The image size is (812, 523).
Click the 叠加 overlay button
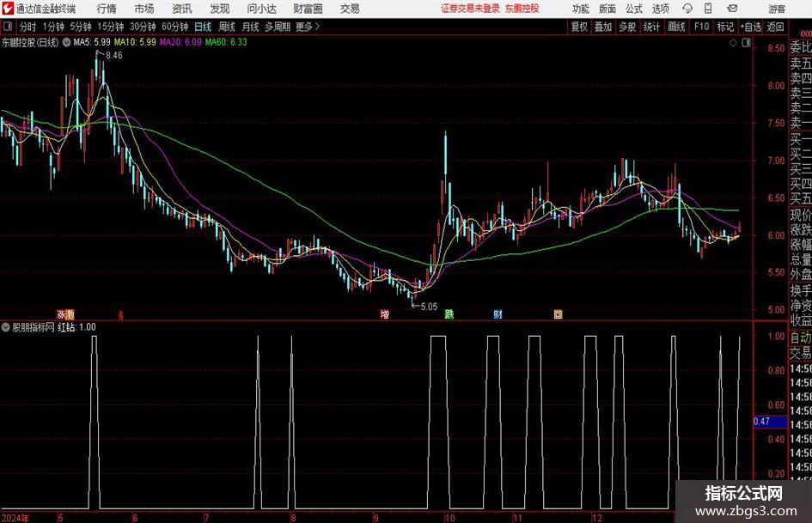pyautogui.click(x=603, y=27)
